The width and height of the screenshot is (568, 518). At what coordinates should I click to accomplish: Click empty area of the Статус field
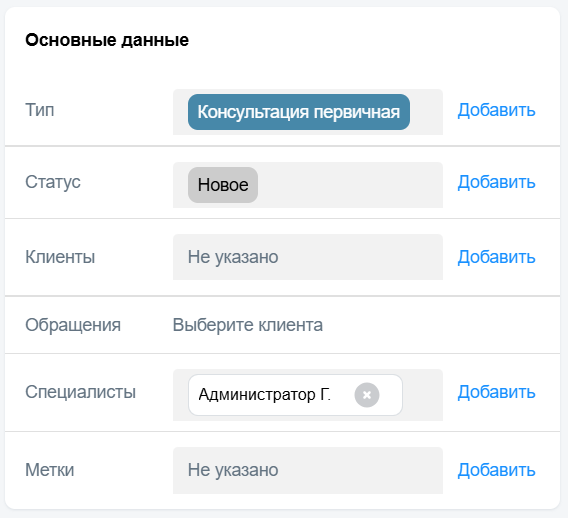[350, 185]
